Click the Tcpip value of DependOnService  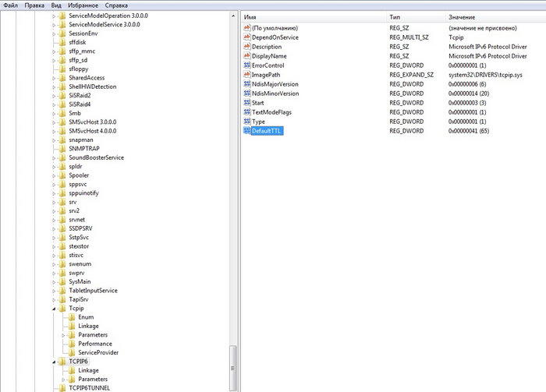456,37
